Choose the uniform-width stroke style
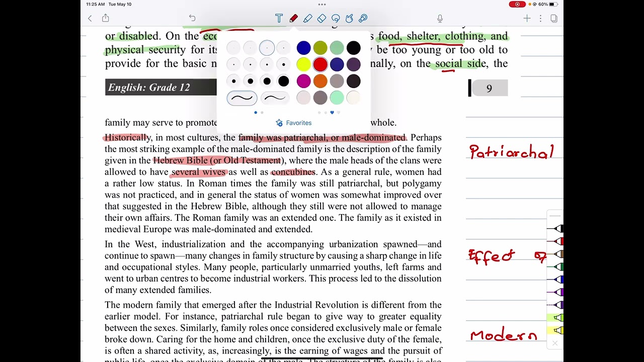Image resolution: width=644 pixels, height=362 pixels. point(242,98)
